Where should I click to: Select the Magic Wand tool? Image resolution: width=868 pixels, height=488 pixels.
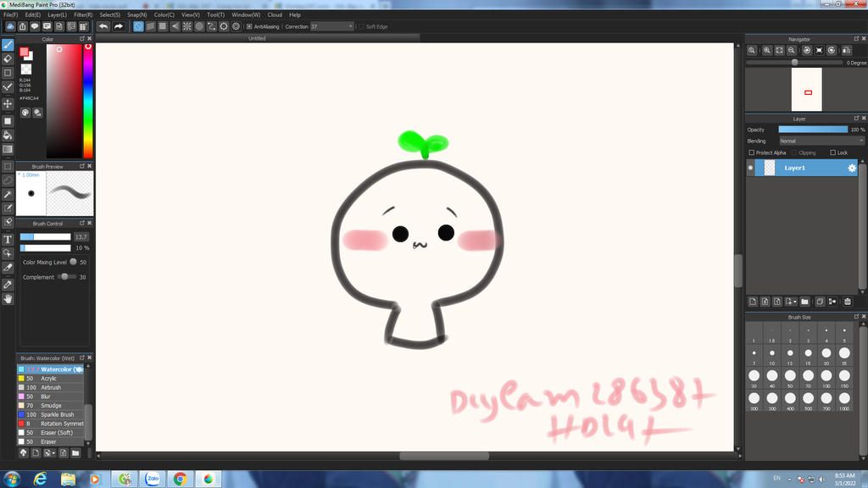[x=8, y=194]
